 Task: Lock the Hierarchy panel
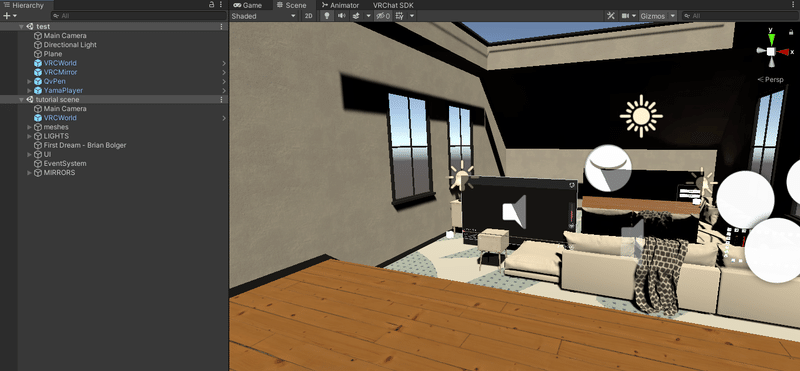point(212,5)
